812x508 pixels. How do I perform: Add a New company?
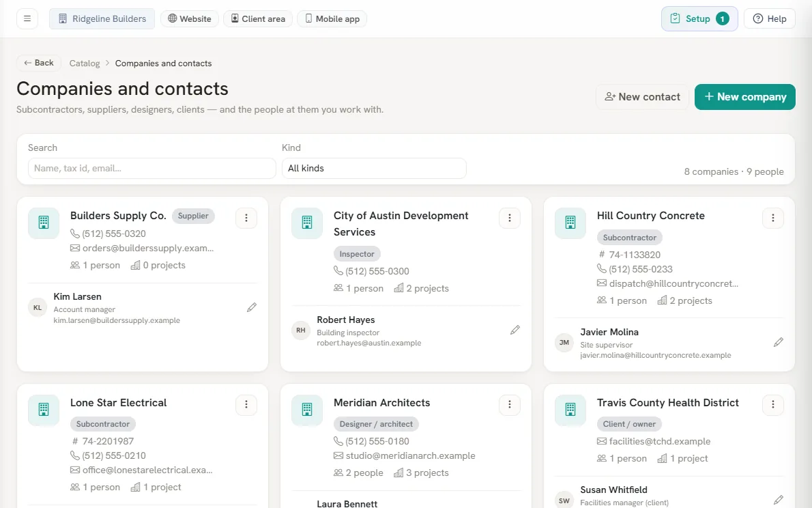coord(744,97)
